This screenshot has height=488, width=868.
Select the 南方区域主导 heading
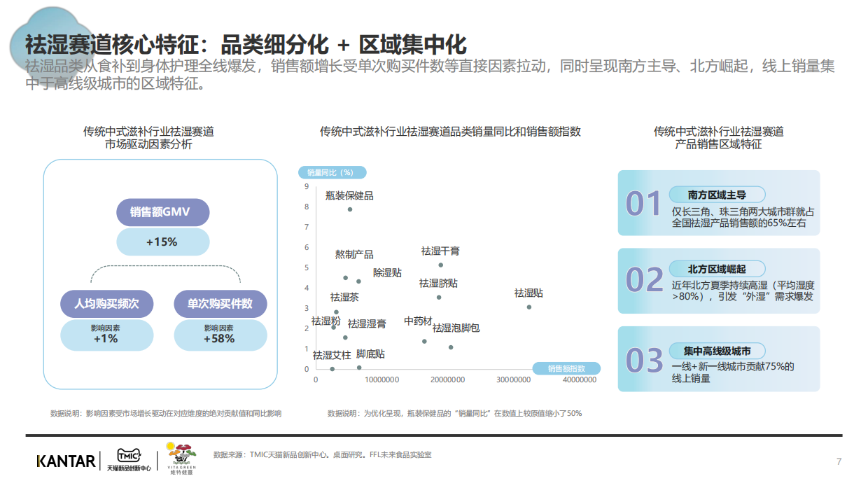tap(717, 195)
